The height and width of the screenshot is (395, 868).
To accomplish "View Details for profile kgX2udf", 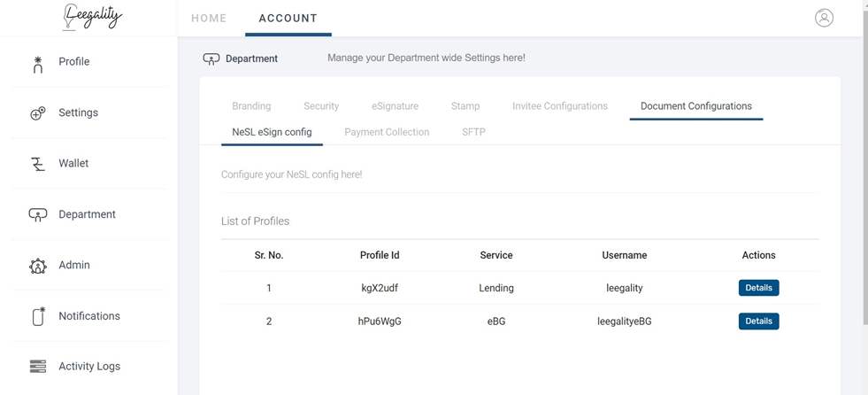I will [x=758, y=288].
